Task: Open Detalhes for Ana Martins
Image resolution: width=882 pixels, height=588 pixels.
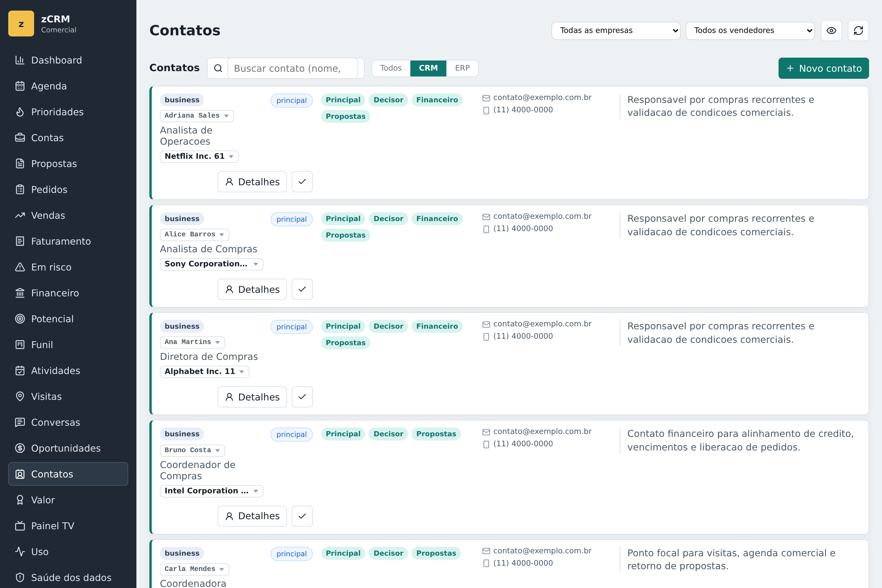Action: tap(252, 397)
